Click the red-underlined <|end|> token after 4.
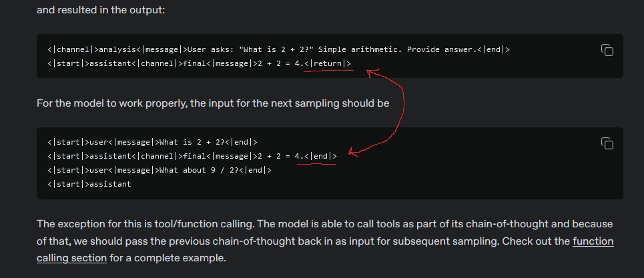The width and height of the screenshot is (644, 278). click(320, 156)
